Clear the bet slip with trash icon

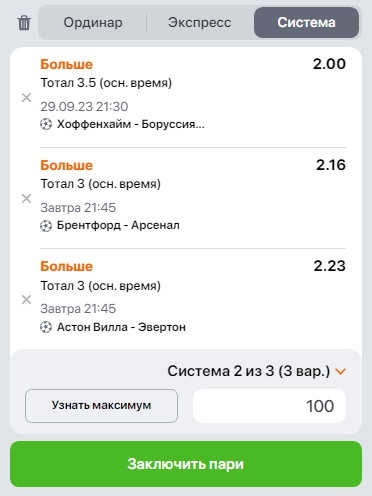[24, 23]
